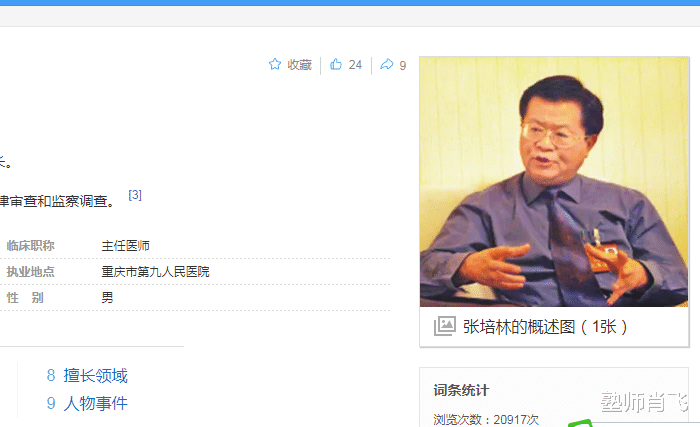Jump to section 9 人物事件
Viewport: 700px width, 427px height.
click(96, 403)
